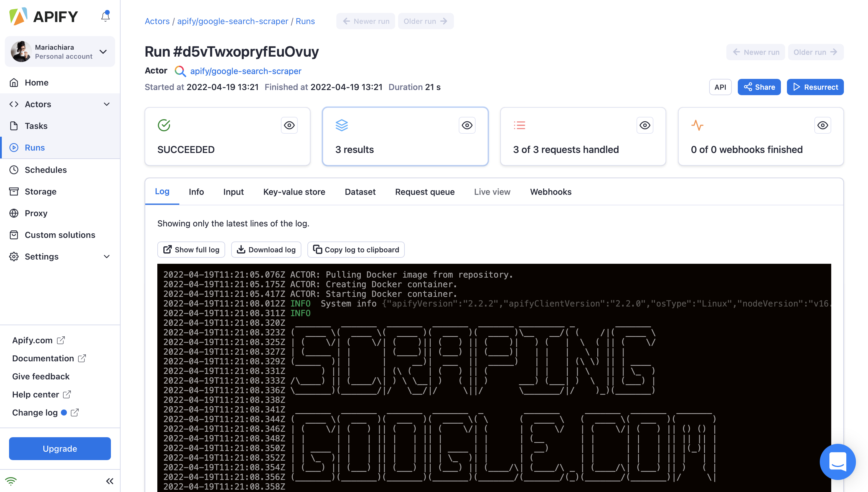Open Help center link
The width and height of the screenshot is (868, 492).
[41, 394]
